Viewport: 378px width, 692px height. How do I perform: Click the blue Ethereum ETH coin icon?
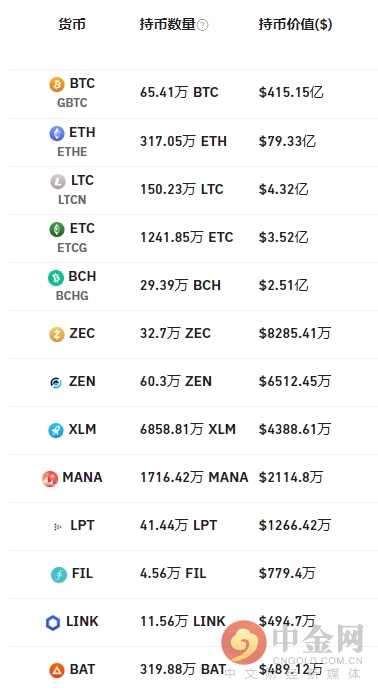(56, 133)
